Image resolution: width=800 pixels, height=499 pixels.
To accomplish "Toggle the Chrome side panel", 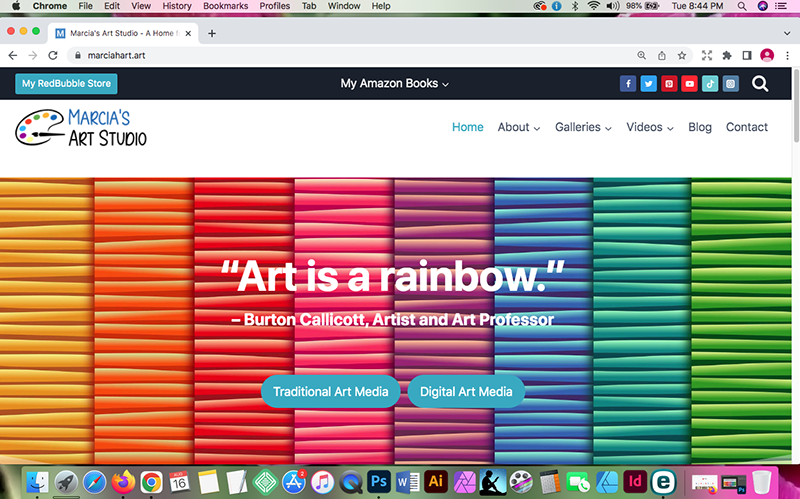I will [746, 56].
